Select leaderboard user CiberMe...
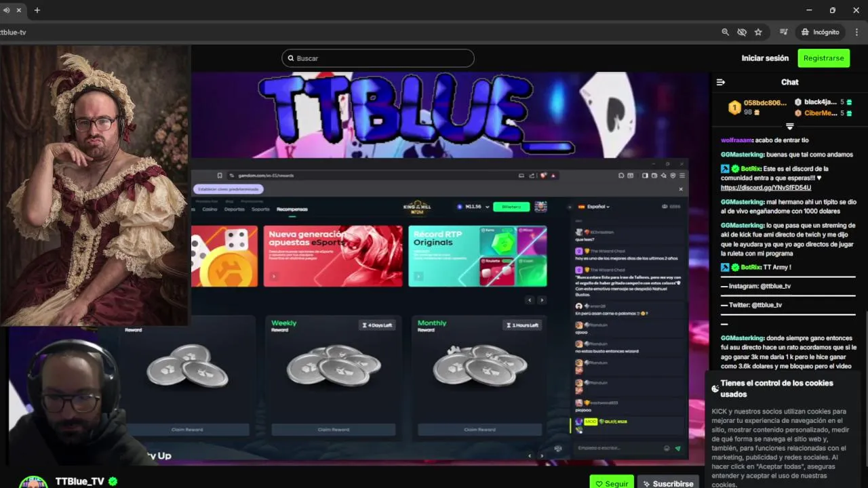The image size is (868, 488). [x=821, y=113]
